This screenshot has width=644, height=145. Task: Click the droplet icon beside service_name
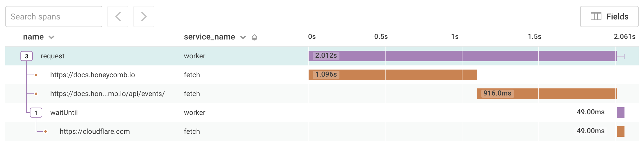click(x=254, y=37)
